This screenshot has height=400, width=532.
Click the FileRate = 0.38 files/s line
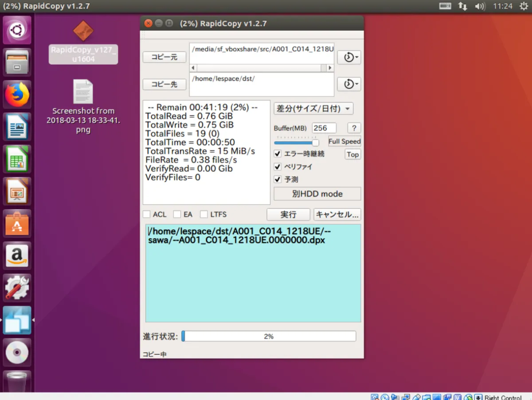pos(191,160)
